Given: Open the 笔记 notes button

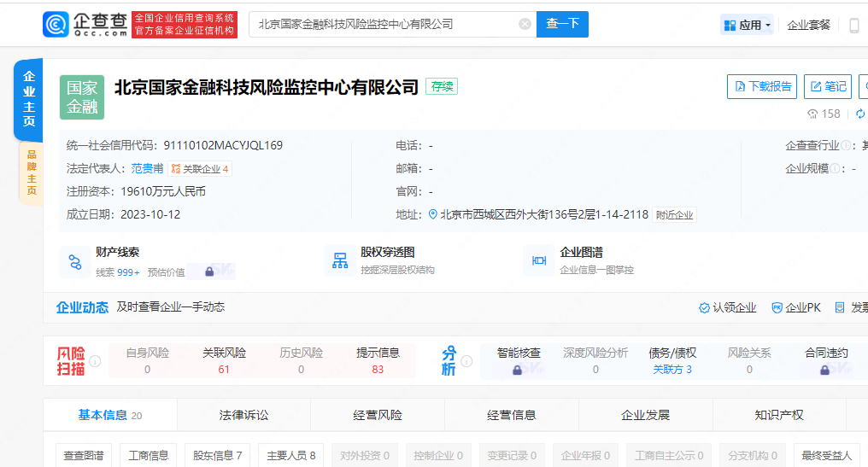Looking at the screenshot, I should pyautogui.click(x=828, y=86).
